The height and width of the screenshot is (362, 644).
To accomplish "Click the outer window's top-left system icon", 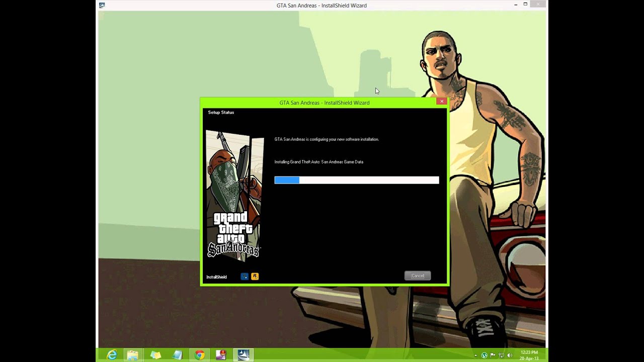I will tap(102, 5).
